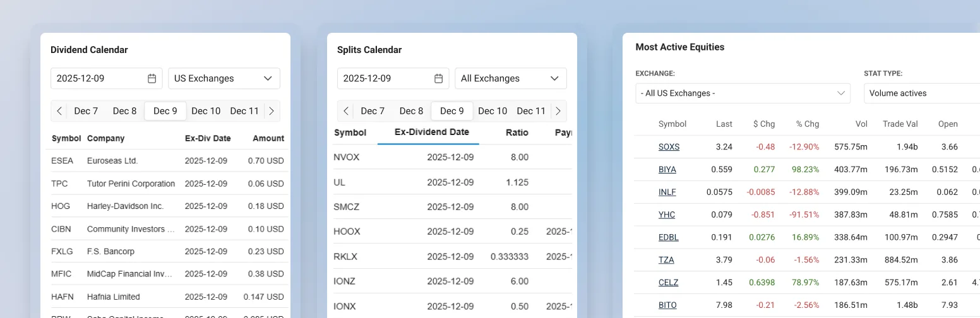The height and width of the screenshot is (318, 980).
Task: Click Harley-Davidson Inc. company name
Action: (x=125, y=206)
